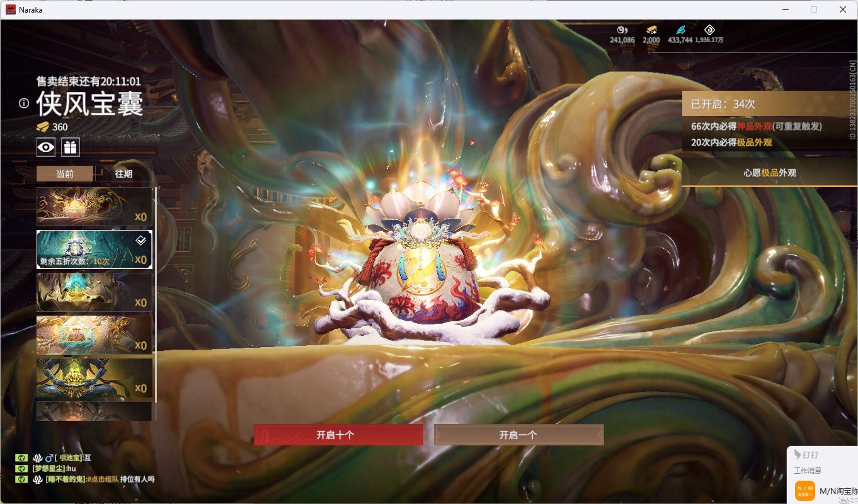Click the gold bar price icon

pos(43,127)
